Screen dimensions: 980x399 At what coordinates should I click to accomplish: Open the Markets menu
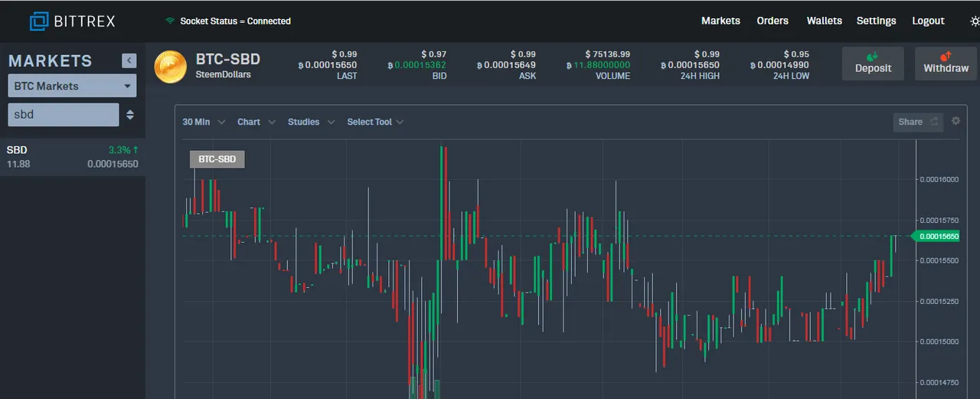coord(720,21)
